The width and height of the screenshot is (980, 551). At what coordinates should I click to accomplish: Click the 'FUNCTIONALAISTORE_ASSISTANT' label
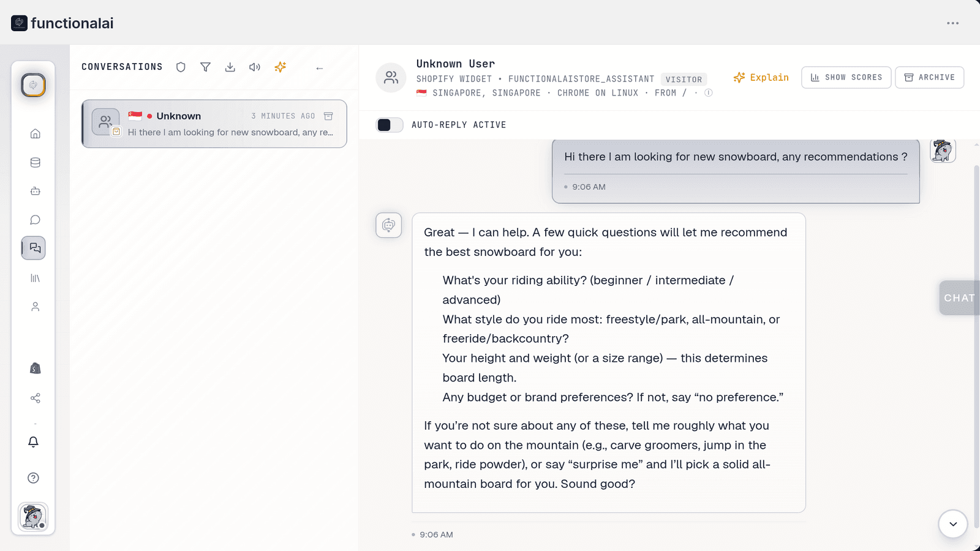[x=581, y=79]
